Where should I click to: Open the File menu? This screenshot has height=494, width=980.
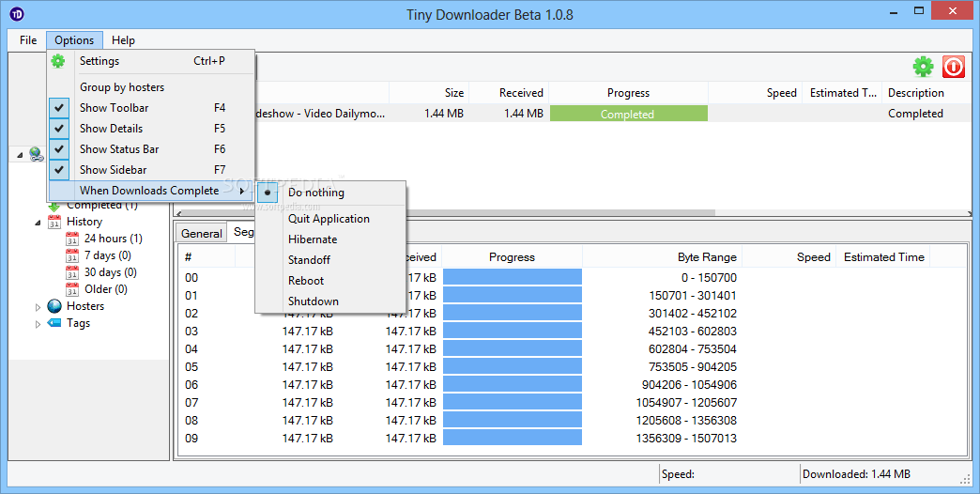pos(28,40)
